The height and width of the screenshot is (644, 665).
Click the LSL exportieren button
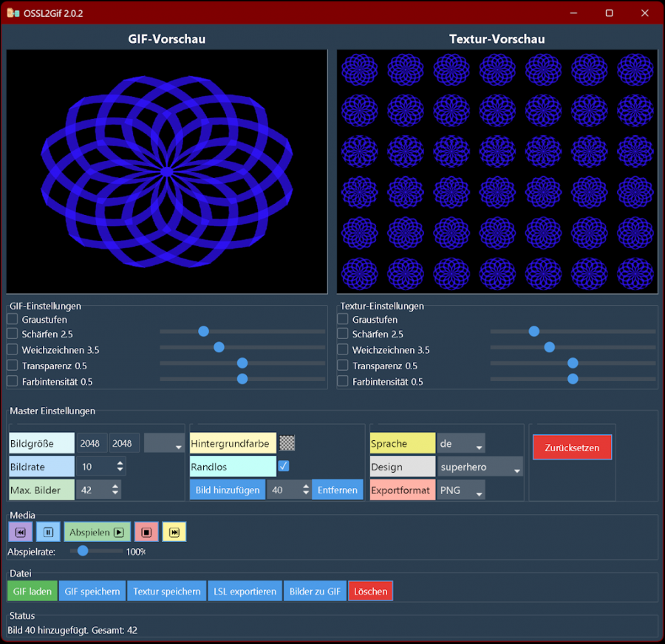click(x=245, y=591)
